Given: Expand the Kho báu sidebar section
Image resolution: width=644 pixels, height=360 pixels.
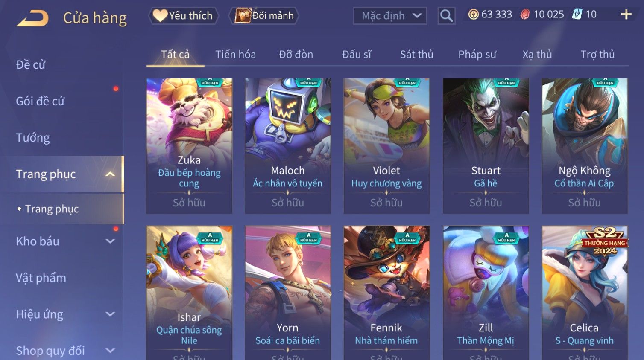Looking at the screenshot, I should click(x=110, y=241).
